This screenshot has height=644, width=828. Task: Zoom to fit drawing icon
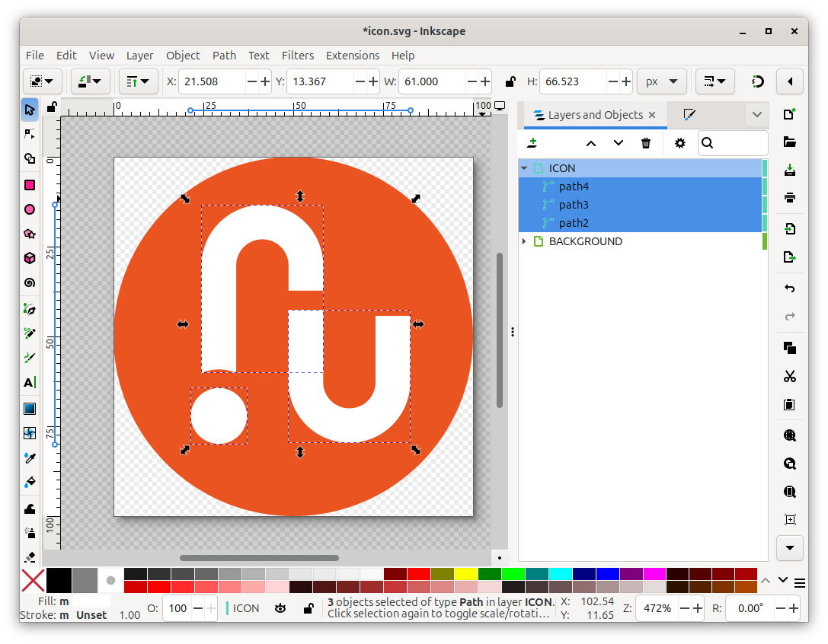pyautogui.click(x=789, y=464)
